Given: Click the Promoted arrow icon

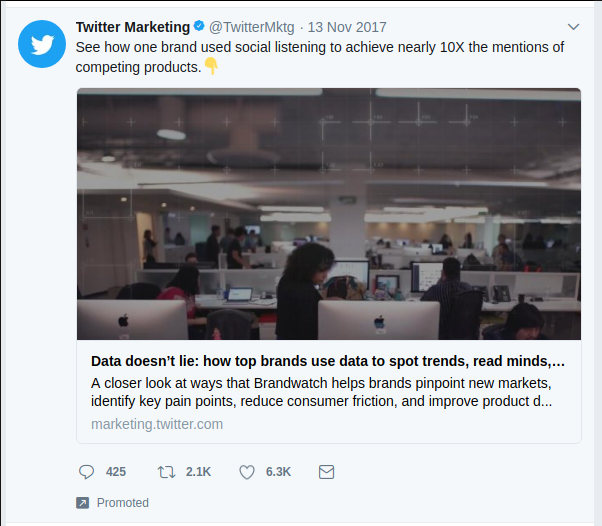Looking at the screenshot, I should (82, 503).
